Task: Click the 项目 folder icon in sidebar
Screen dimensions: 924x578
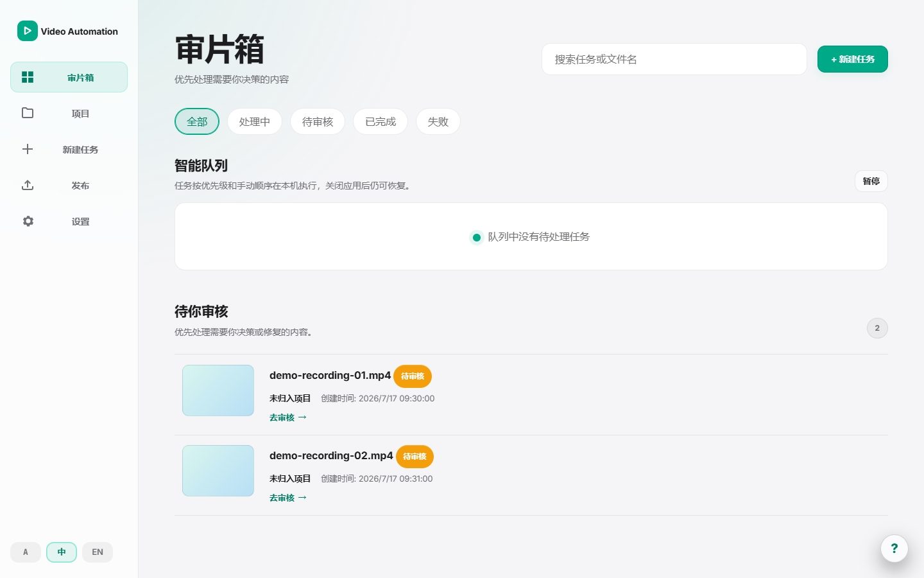Action: click(x=28, y=113)
